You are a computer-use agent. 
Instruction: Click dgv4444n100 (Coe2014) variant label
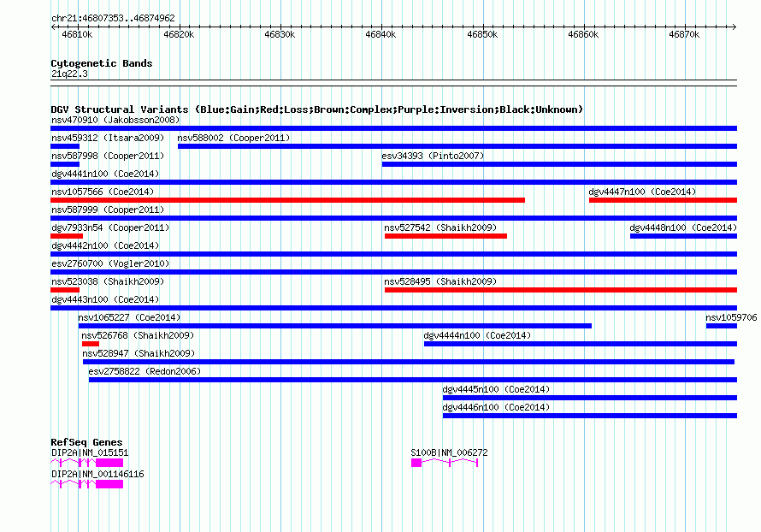477,335
